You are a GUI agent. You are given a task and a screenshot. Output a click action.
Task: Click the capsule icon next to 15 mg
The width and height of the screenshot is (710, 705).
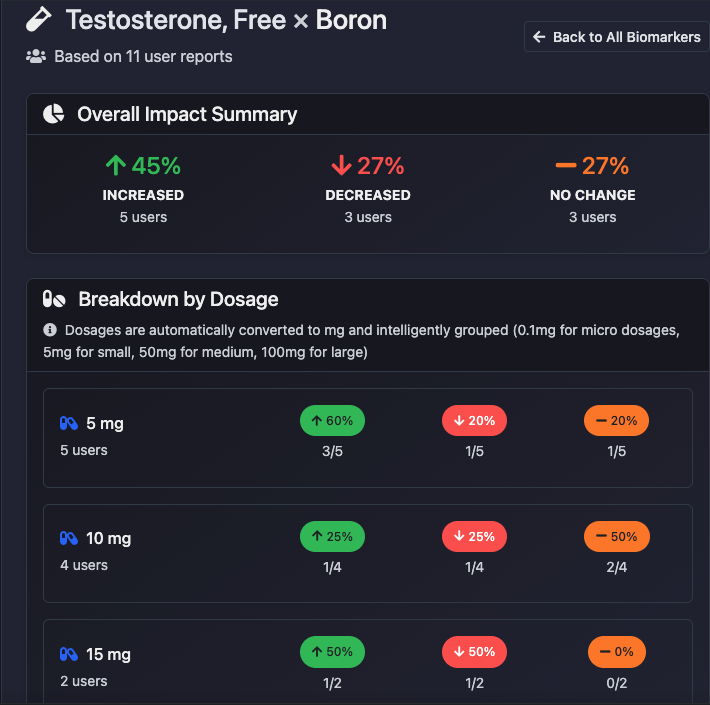tap(68, 655)
